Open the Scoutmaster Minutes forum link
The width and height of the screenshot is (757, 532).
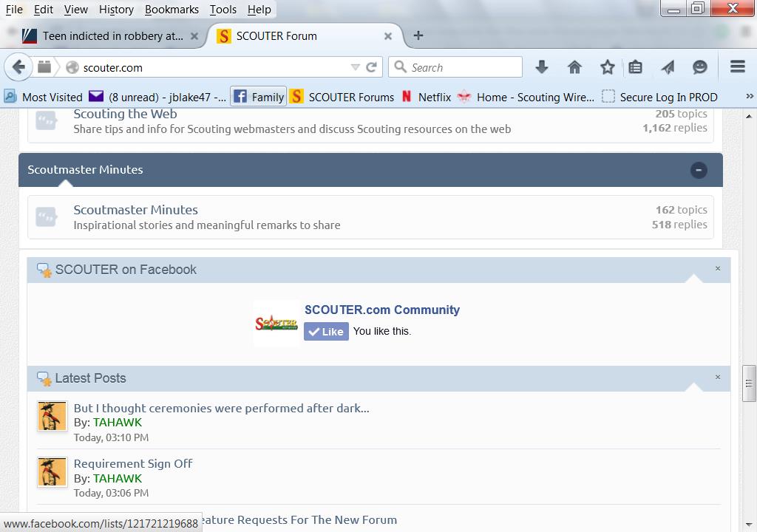click(135, 210)
